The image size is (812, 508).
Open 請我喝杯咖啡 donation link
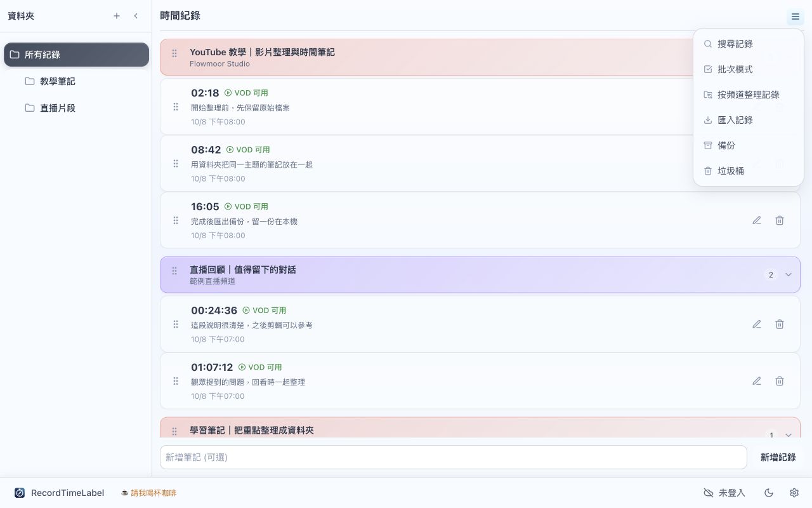point(148,493)
